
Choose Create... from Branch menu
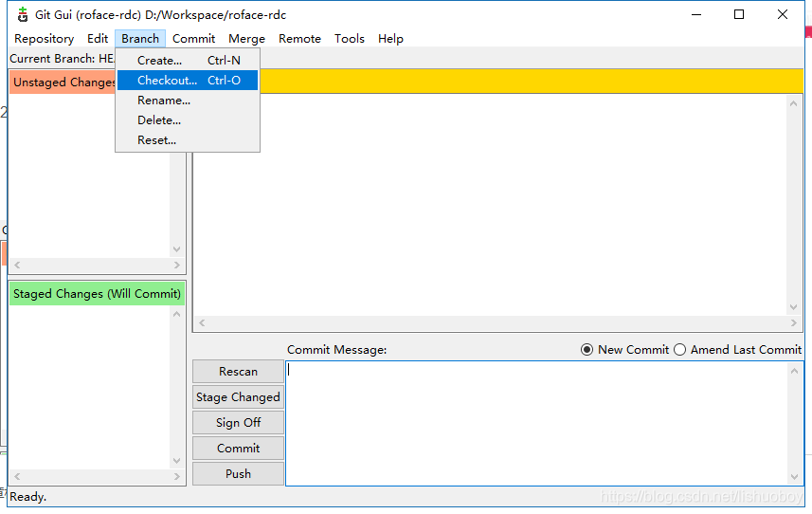coord(188,61)
